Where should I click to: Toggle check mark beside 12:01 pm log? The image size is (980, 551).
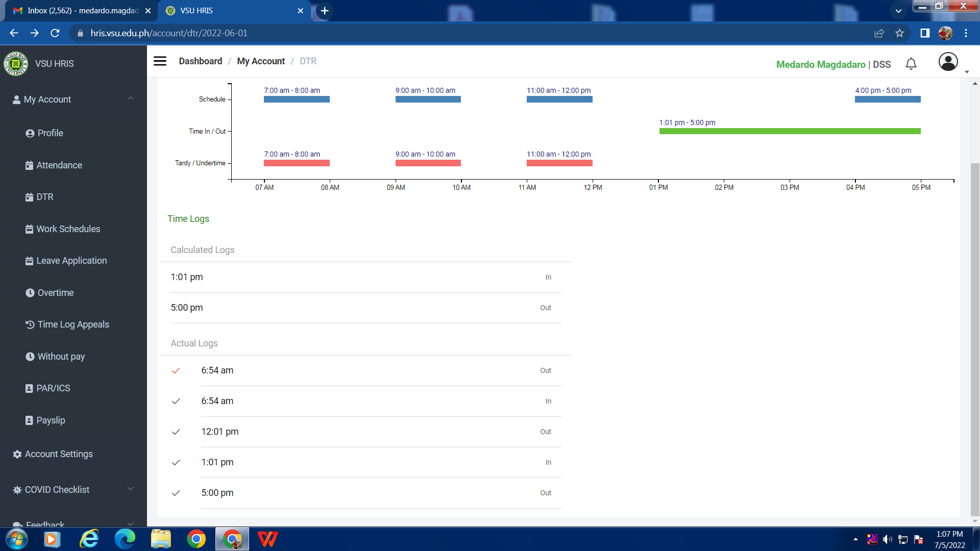click(x=176, y=432)
